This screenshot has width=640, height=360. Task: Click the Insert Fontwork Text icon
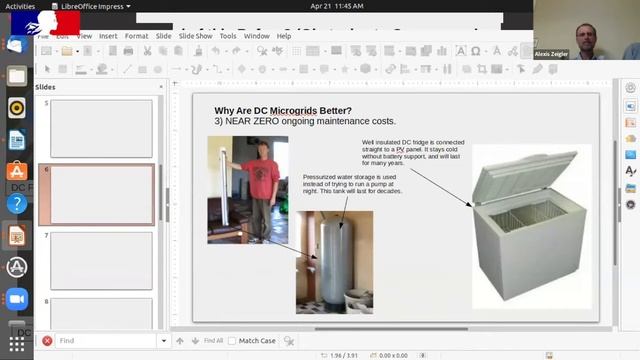click(497, 51)
